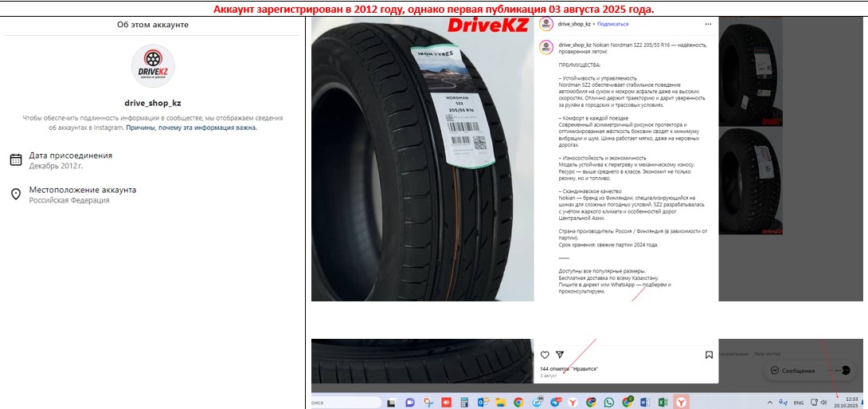Launch Word from the taskbar
The height and width of the screenshot is (409, 868).
tap(645, 403)
